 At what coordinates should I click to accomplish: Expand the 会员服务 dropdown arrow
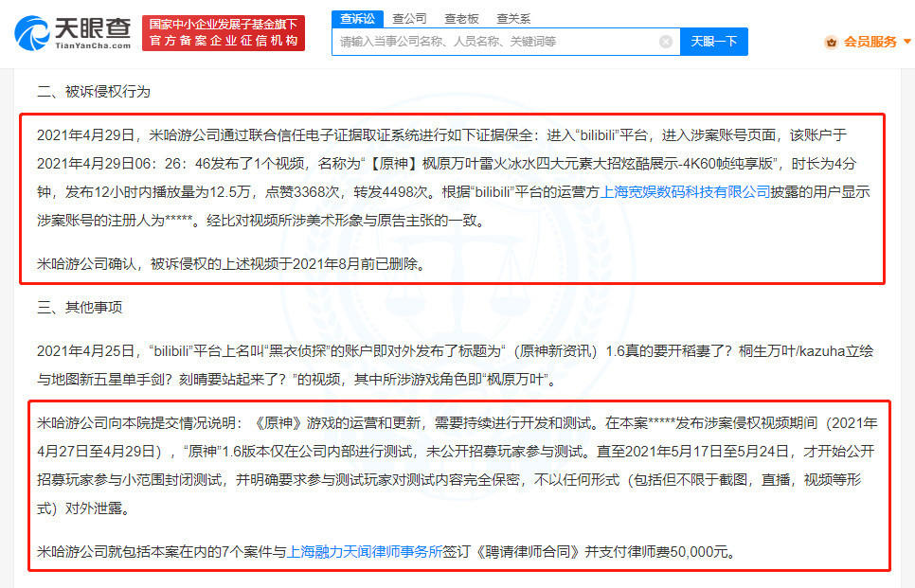906,42
